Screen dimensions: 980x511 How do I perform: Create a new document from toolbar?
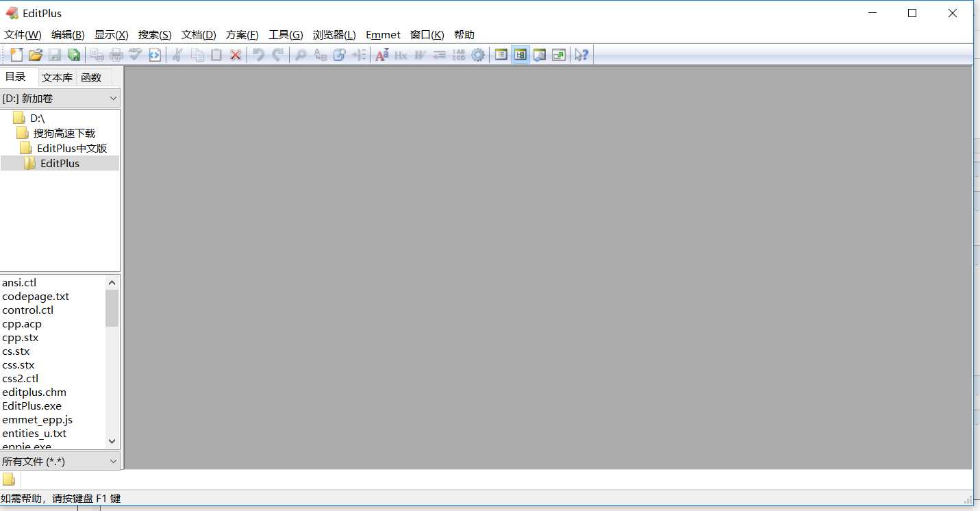(16, 55)
